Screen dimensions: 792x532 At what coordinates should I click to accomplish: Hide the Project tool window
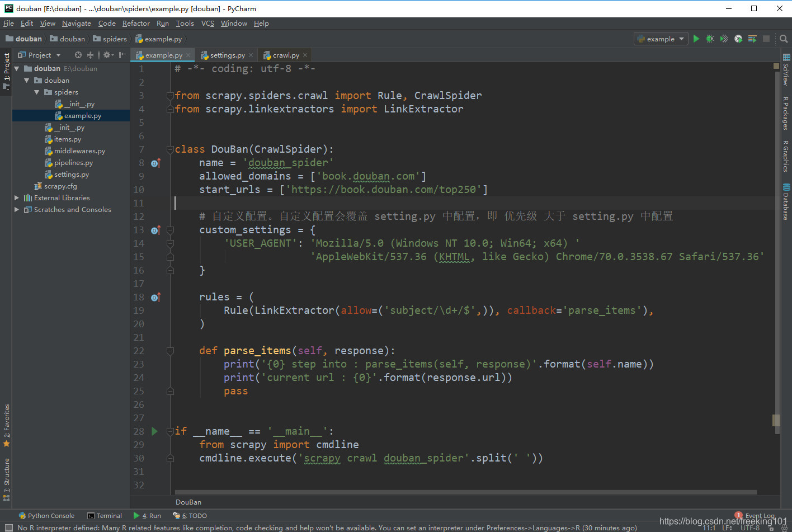[122, 55]
